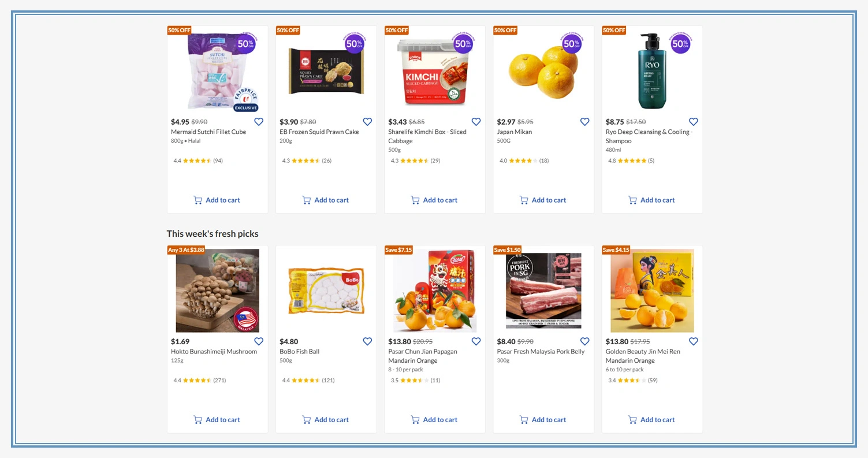868x458 pixels.
Task: Add Pasar Fresh Malaysia Pork Belly to cart
Action: [x=543, y=420]
